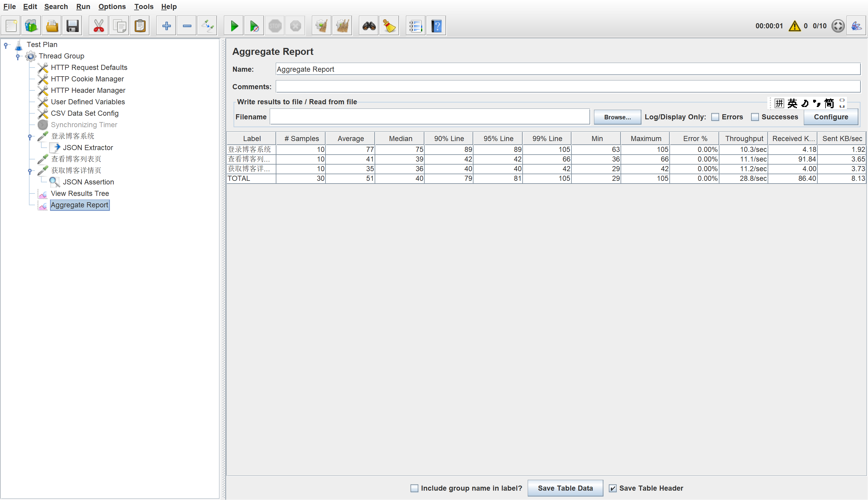Open the Function Helper list icon
The height and width of the screenshot is (500, 868).
pos(415,26)
